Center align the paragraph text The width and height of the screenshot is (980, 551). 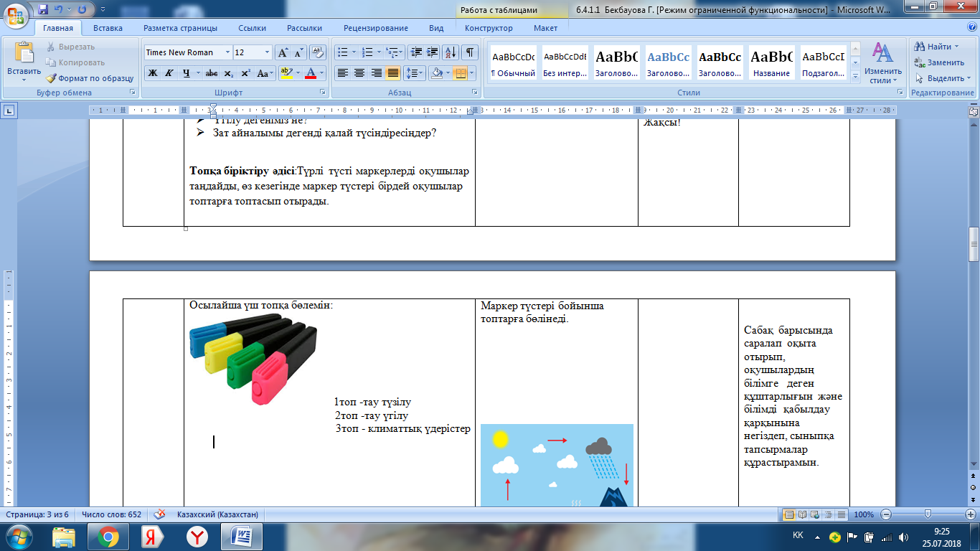(x=359, y=73)
